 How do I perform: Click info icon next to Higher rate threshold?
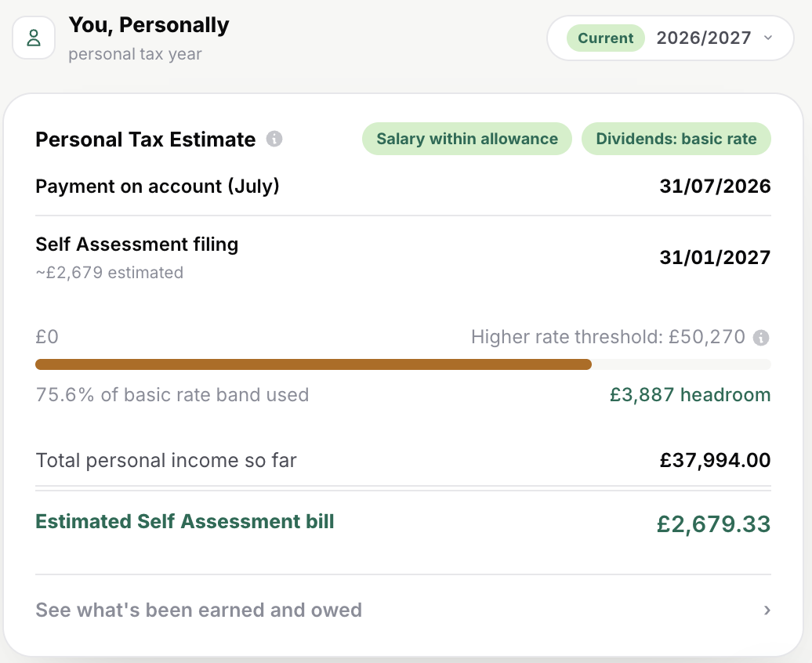coord(761,338)
